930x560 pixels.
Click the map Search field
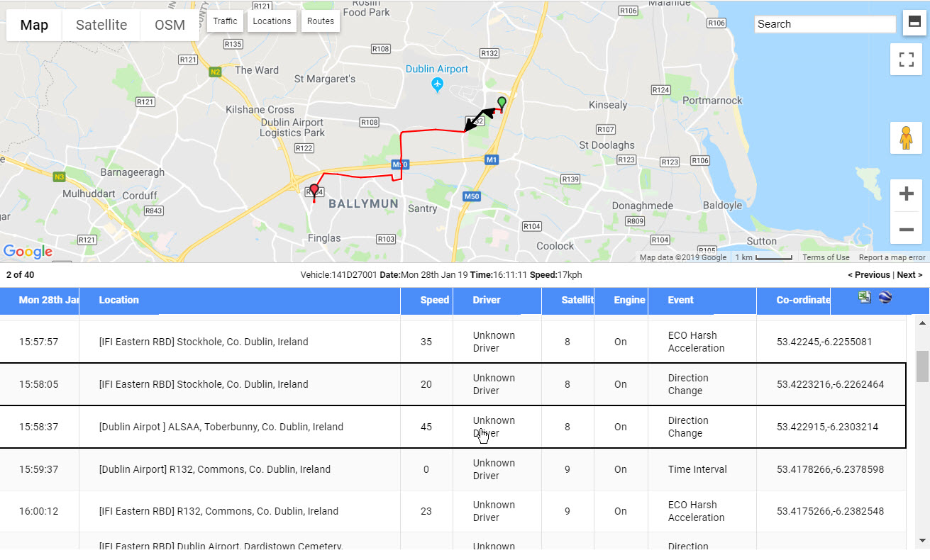tap(825, 24)
